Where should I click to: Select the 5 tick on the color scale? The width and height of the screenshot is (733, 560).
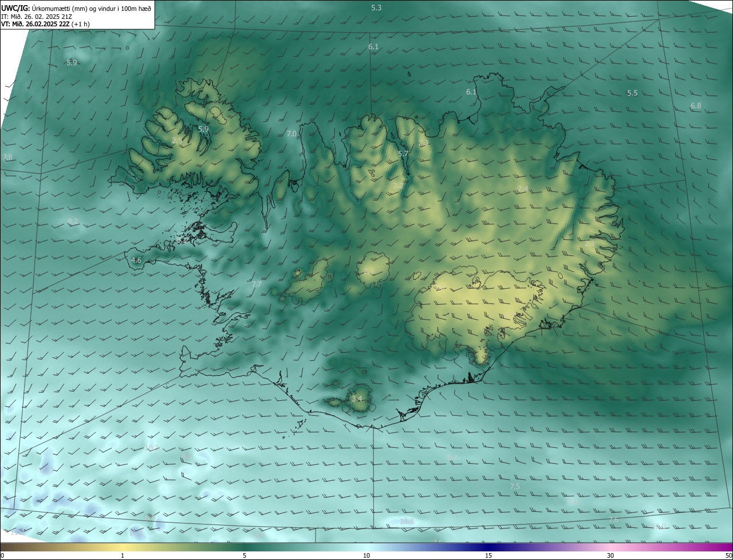tap(245, 556)
